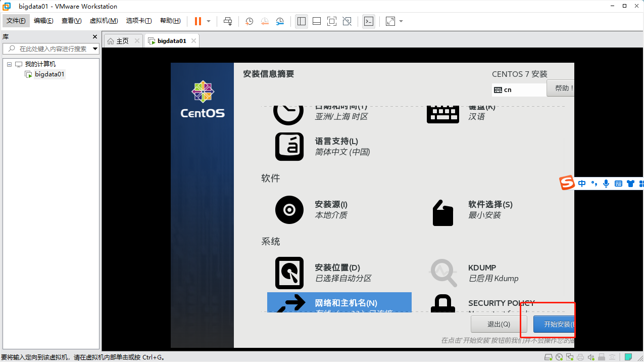
Task: Pause the virtual machine with the orange button
Action: click(x=198, y=21)
